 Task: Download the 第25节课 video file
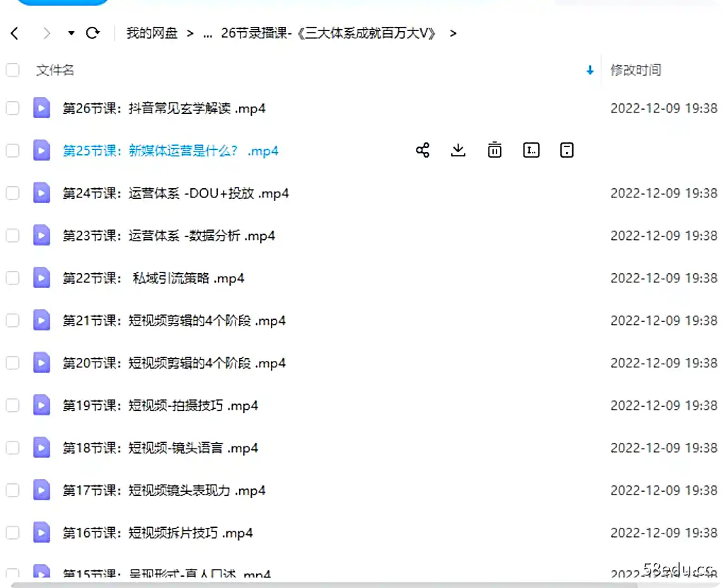[458, 150]
